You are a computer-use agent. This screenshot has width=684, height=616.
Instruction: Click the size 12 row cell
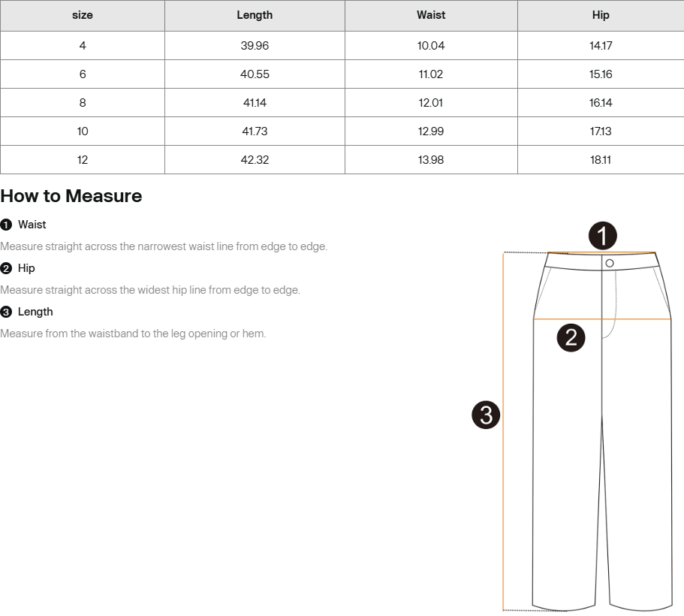(83, 160)
